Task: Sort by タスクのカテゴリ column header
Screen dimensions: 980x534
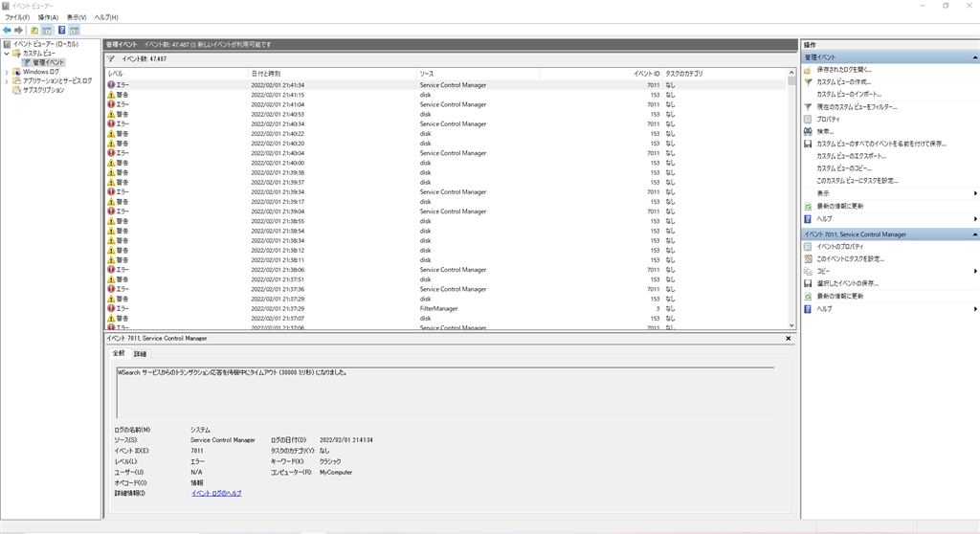Action: tap(724, 74)
